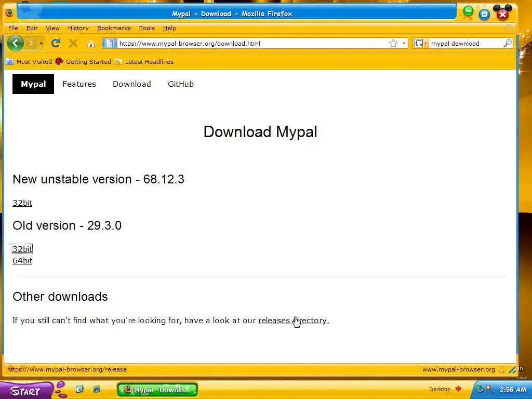
Task: Open the GitHub navigation link
Action: [x=181, y=84]
